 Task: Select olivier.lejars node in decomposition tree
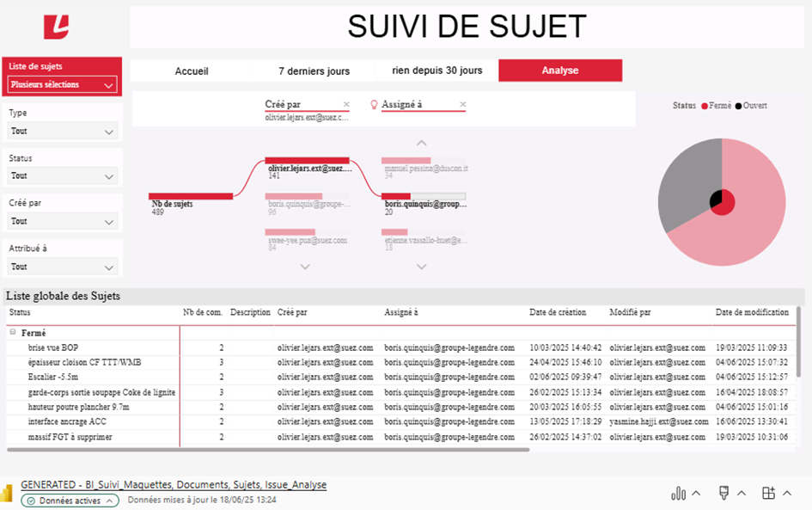[x=307, y=161]
